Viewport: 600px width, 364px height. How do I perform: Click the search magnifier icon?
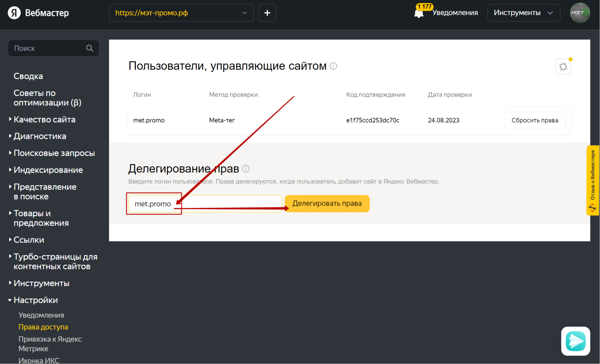(x=89, y=48)
